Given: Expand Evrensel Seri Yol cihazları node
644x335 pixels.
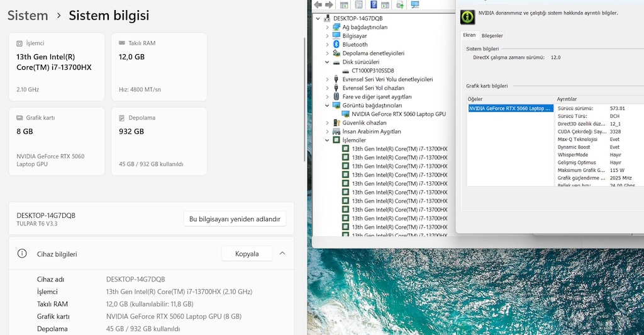Looking at the screenshot, I should pos(327,88).
